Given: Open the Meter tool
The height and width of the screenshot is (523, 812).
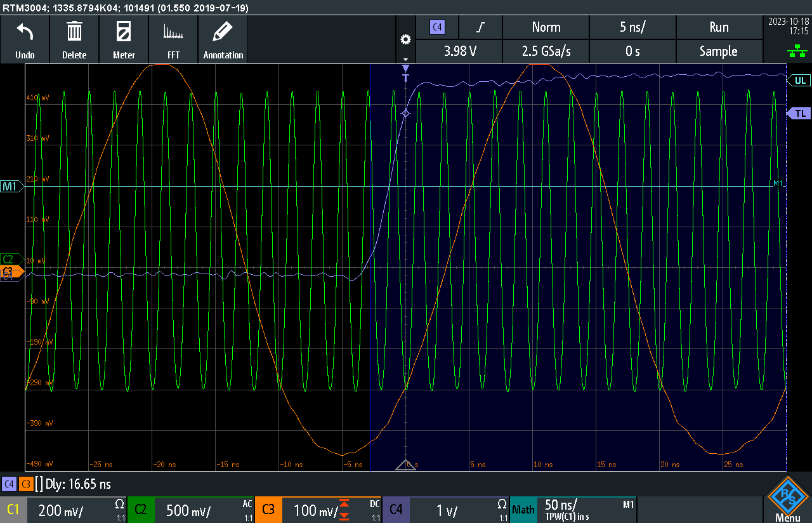Looking at the screenshot, I should (124, 32).
